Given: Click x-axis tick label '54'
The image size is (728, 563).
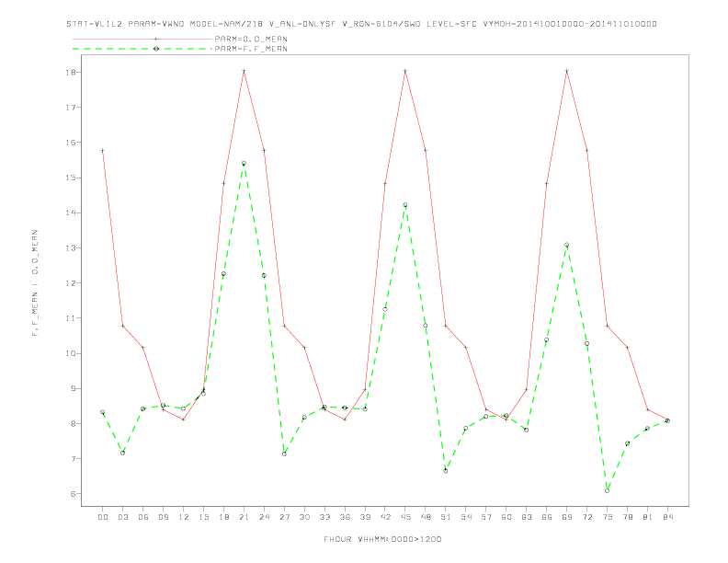Looking at the screenshot, I should 466,517.
